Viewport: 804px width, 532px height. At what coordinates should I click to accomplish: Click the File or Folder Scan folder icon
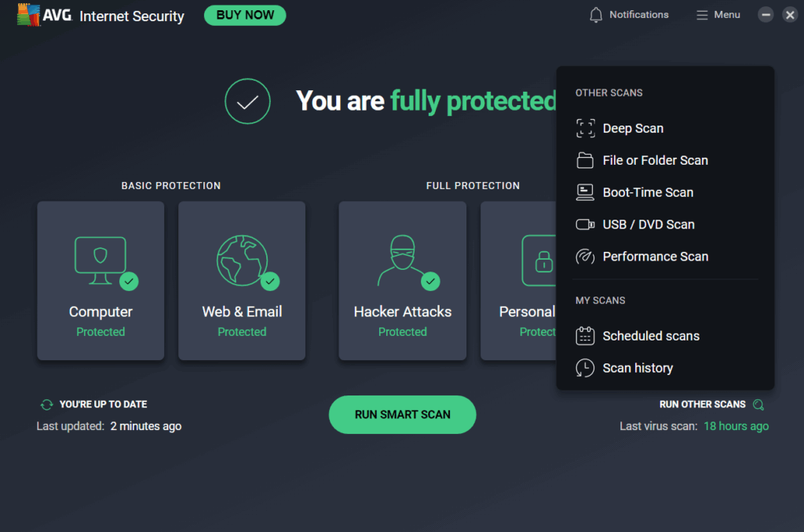coord(585,160)
